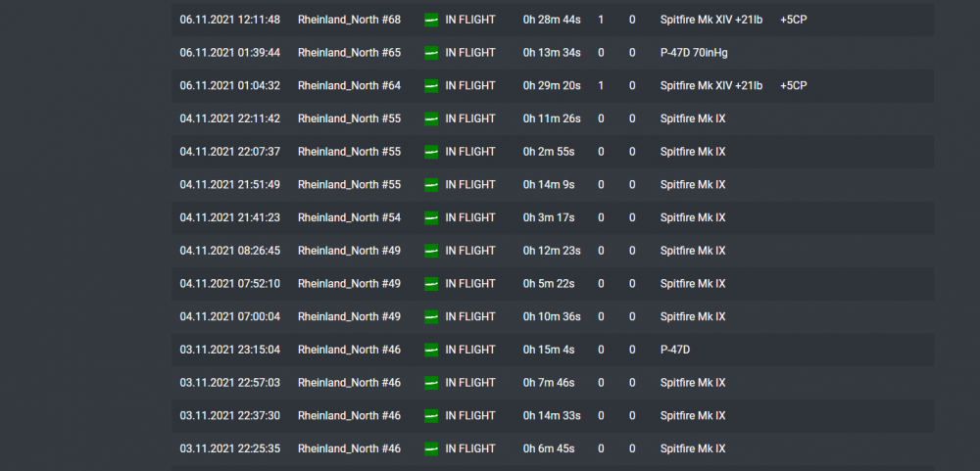Click the green status icon for sortie 12:11:48

pyautogui.click(x=430, y=20)
